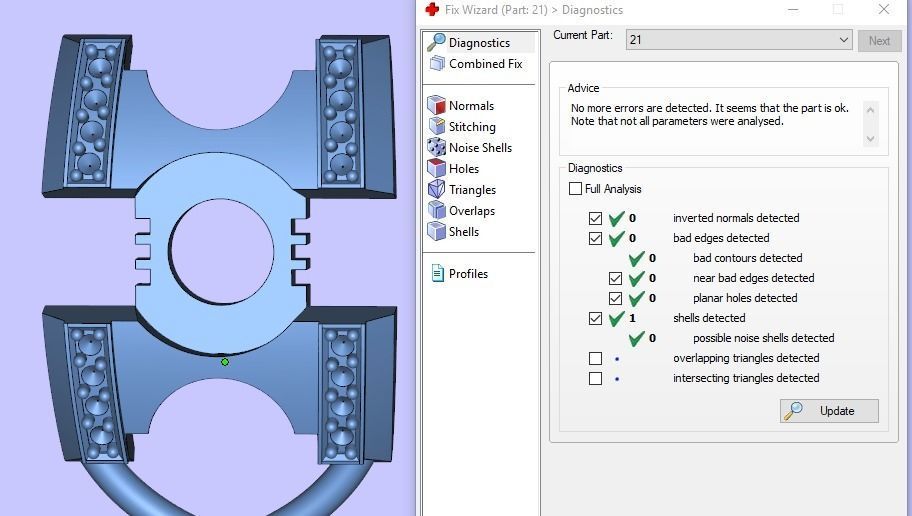This screenshot has width=912, height=516.
Task: Enable intersecting triangles detected checkbox
Action: pos(595,378)
